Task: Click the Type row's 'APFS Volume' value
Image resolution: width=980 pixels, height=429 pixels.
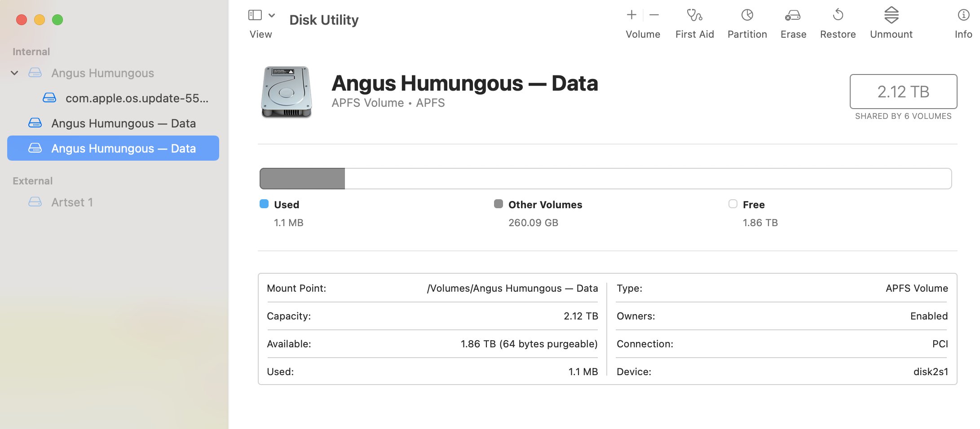Action: (x=917, y=288)
